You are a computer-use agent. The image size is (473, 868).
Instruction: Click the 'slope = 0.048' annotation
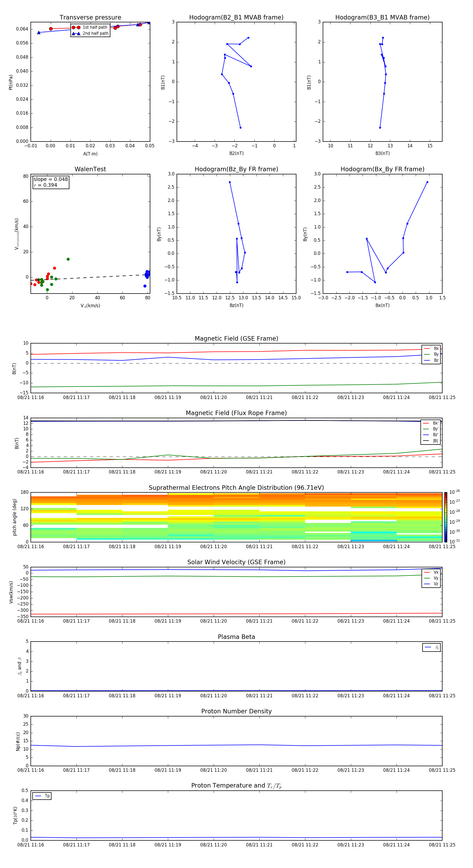pos(51,179)
